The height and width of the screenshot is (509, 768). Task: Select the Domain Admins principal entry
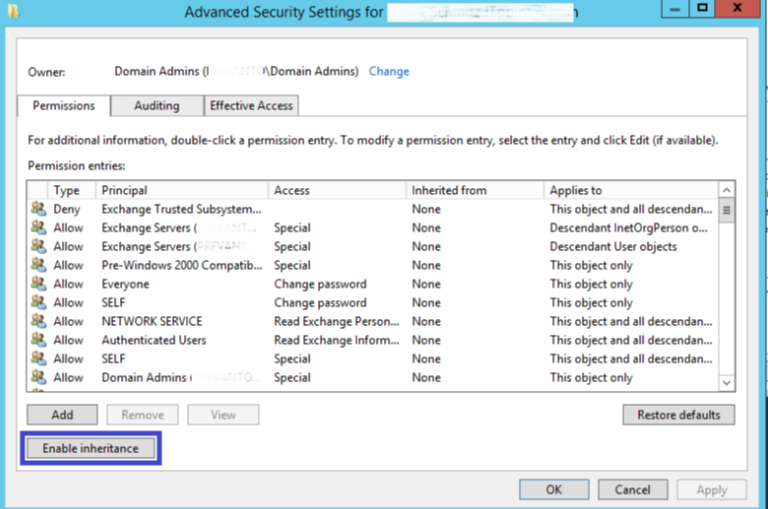click(181, 377)
